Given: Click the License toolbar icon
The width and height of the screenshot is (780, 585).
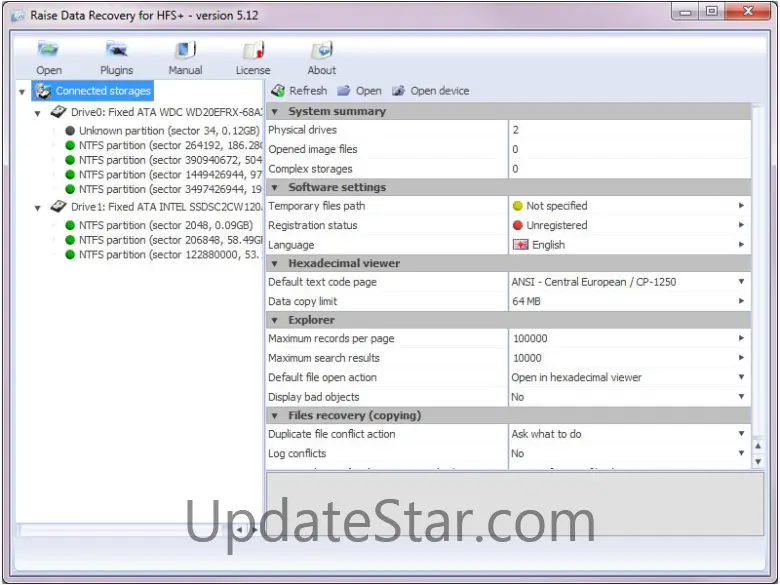Looking at the screenshot, I should point(253,50).
